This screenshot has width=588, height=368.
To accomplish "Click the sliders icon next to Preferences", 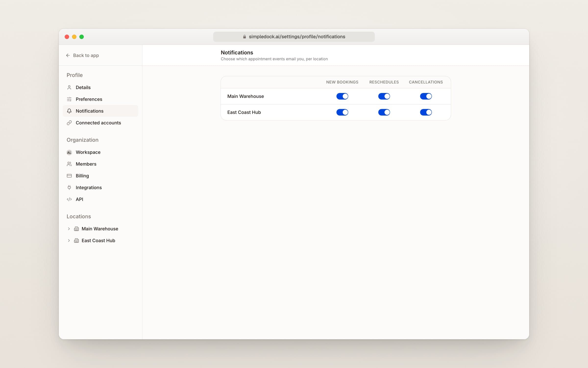I will [x=69, y=99].
